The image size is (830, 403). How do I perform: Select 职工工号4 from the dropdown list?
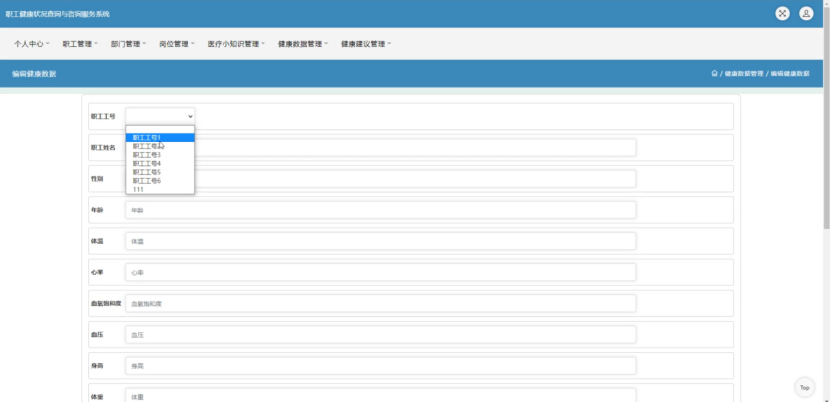coord(160,164)
